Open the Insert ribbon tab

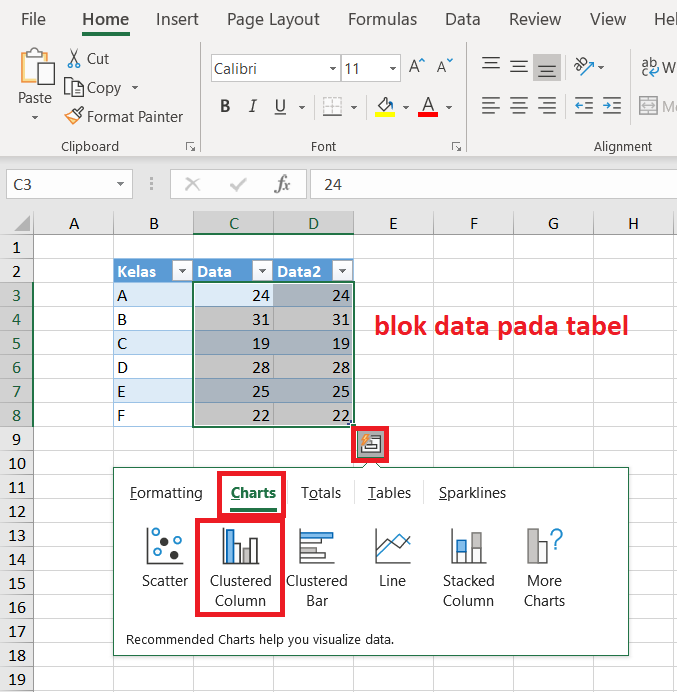(x=177, y=19)
